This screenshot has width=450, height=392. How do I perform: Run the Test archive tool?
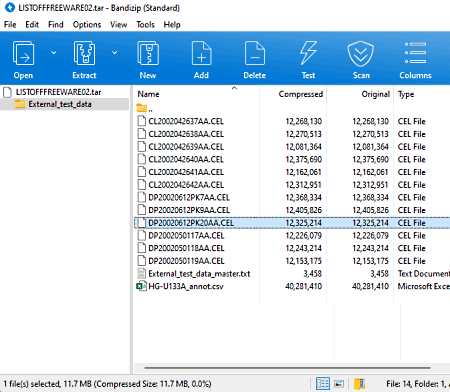308,53
